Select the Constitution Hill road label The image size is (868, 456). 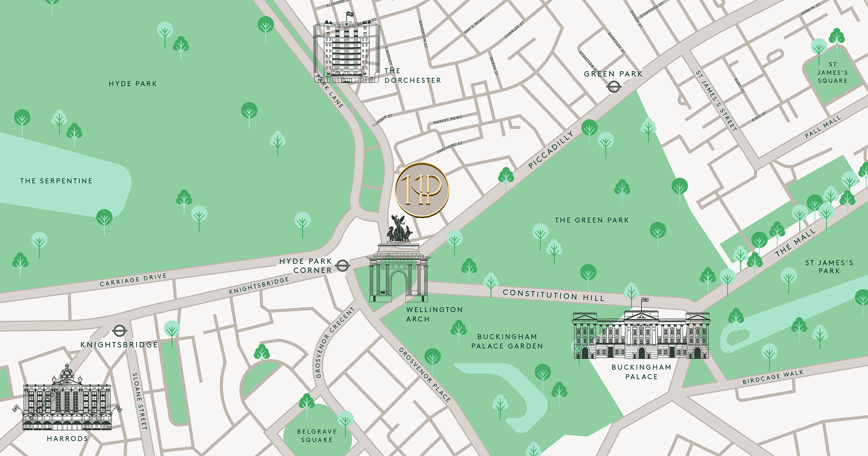pos(553,295)
